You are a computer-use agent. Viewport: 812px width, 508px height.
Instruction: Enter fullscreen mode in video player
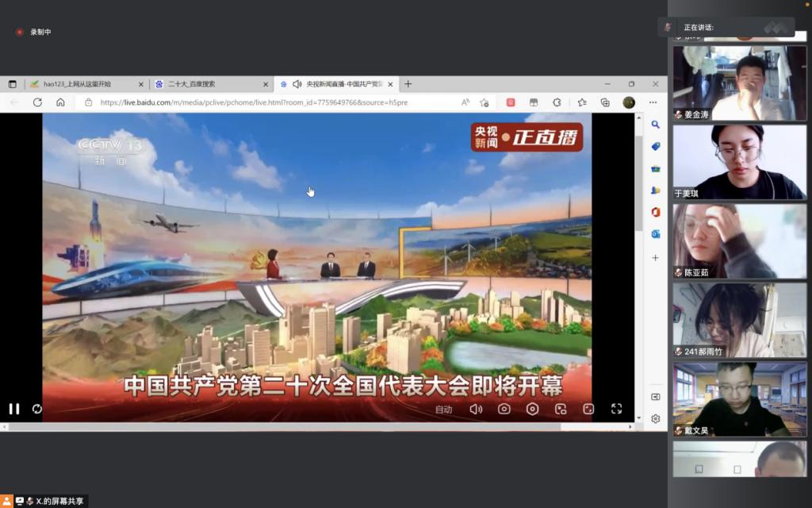[616, 409]
